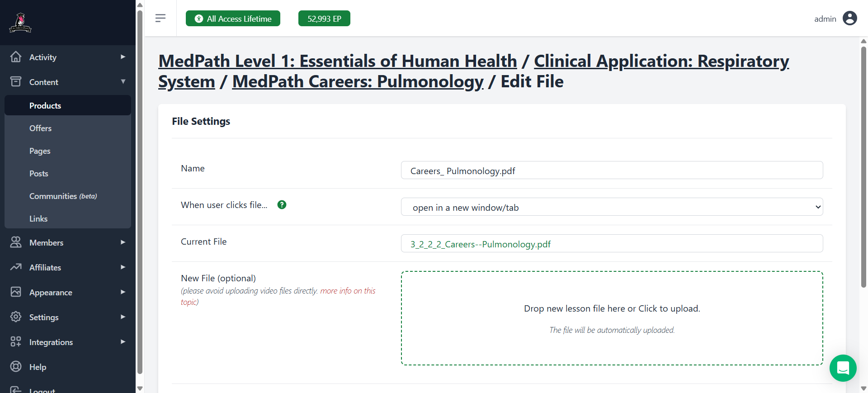This screenshot has height=393, width=868.
Task: Click the admin profile avatar icon
Action: (850, 18)
